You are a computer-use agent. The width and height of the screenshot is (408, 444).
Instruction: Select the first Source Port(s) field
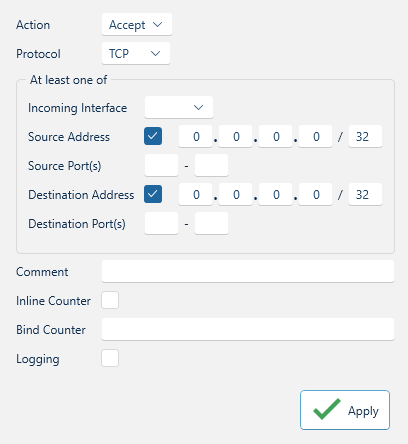click(161, 165)
